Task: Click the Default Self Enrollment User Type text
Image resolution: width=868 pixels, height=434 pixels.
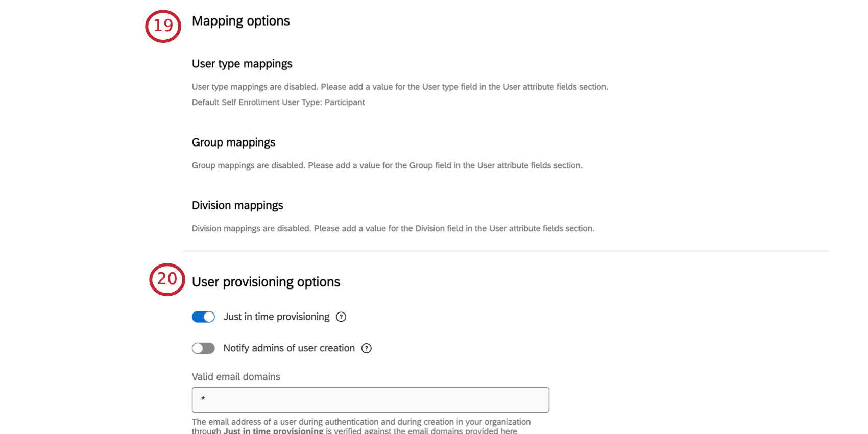Action: click(278, 102)
